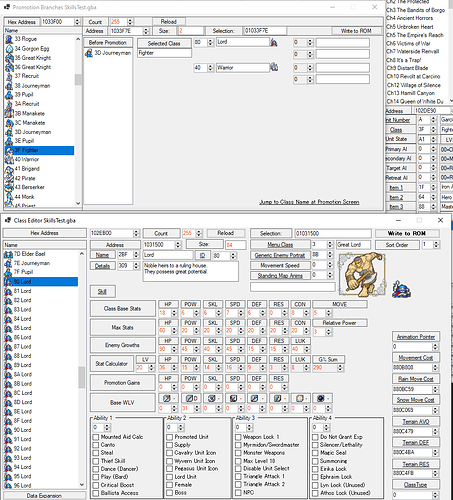453x500 pixels.
Task: Click the MOVE stepper in Class Base Stats
Action: click(x=329, y=313)
